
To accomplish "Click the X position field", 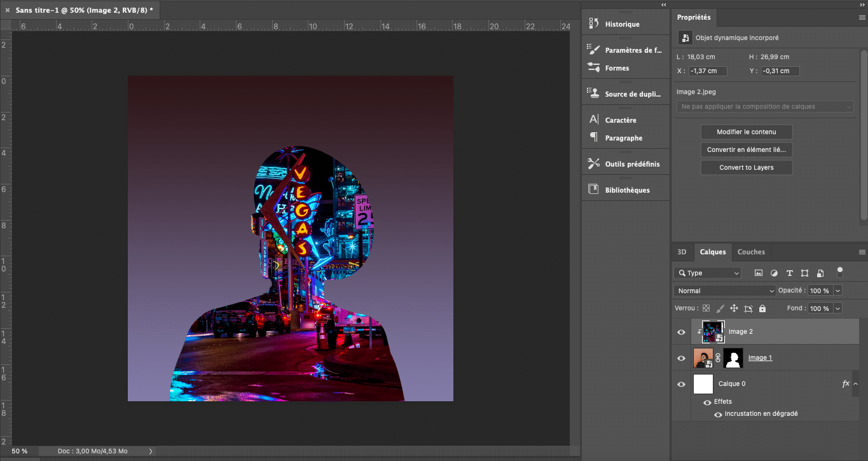I will (708, 71).
